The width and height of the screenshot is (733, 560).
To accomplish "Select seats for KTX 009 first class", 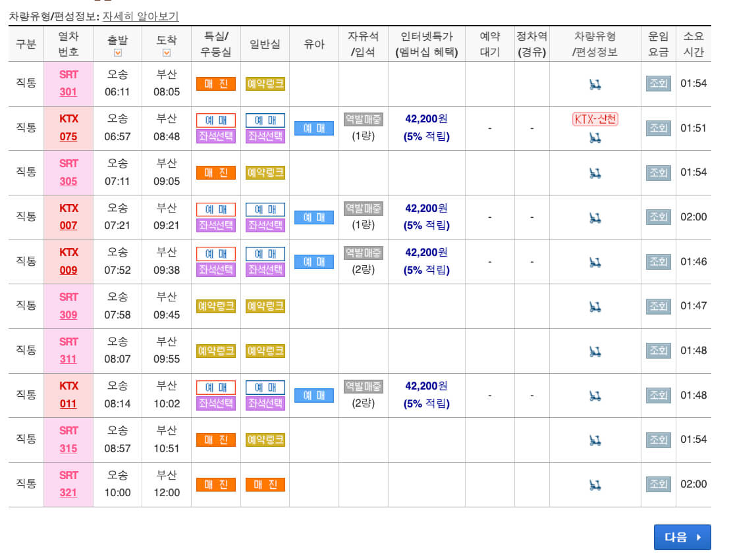I will tap(216, 270).
